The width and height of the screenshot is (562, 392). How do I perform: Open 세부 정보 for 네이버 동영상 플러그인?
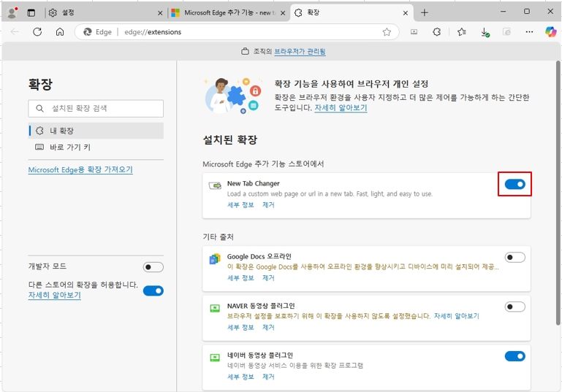240,377
